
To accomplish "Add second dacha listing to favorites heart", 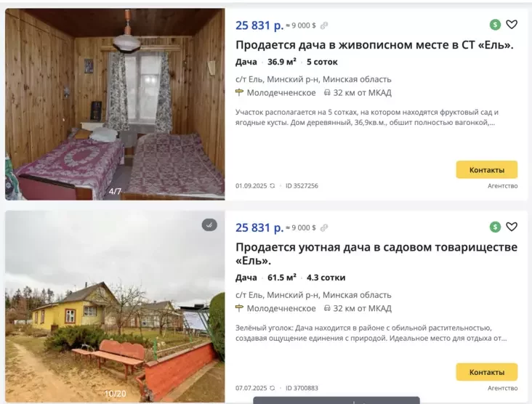I will [512, 227].
